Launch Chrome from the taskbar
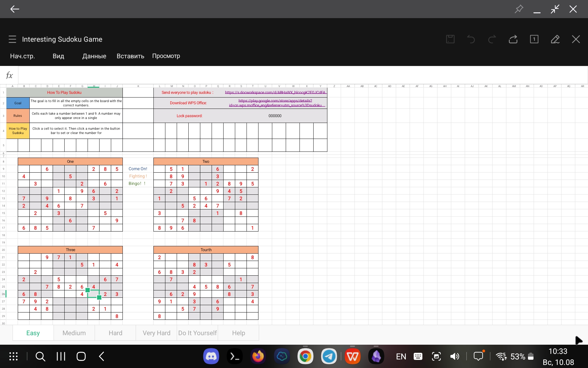Screen dimensions: 588x368 (x=305, y=356)
